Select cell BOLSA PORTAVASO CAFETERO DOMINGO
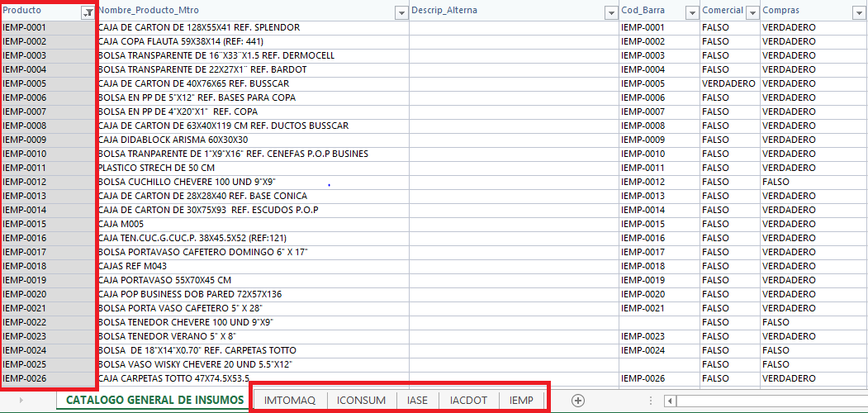Viewport: 868px width, 413px height. [x=253, y=253]
